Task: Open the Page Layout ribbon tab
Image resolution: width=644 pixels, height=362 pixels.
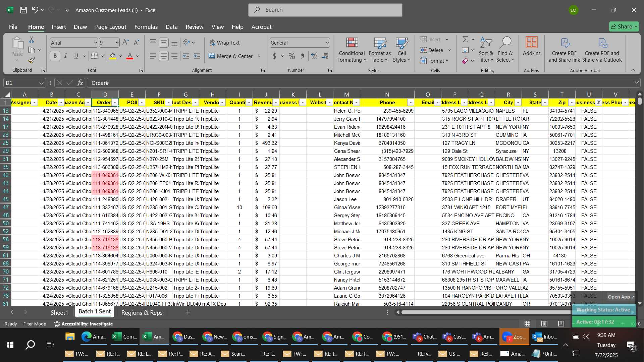Action: 111,27
